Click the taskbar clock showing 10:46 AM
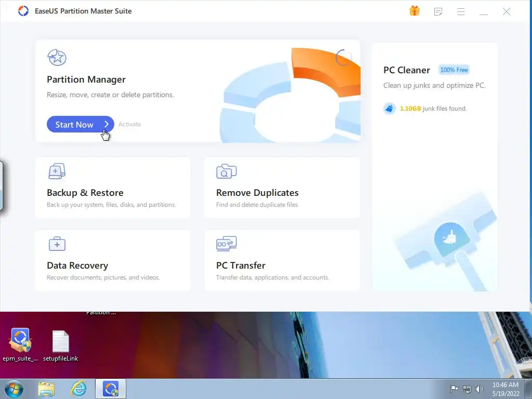This screenshot has width=532, height=399. (506, 389)
